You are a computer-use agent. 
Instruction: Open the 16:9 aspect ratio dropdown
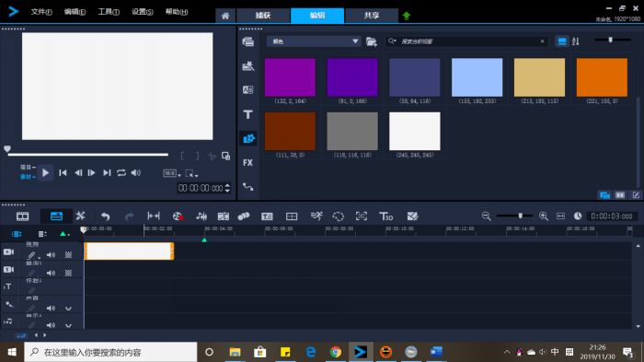coord(172,173)
